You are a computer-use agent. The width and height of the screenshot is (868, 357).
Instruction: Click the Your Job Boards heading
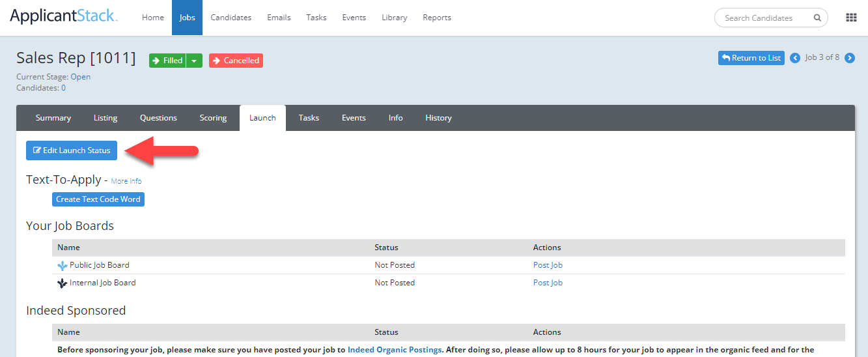click(70, 226)
